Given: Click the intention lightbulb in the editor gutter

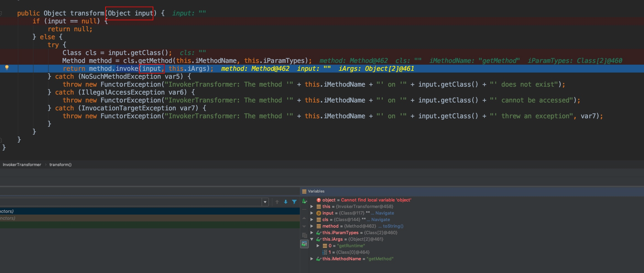Looking at the screenshot, I should (x=7, y=68).
